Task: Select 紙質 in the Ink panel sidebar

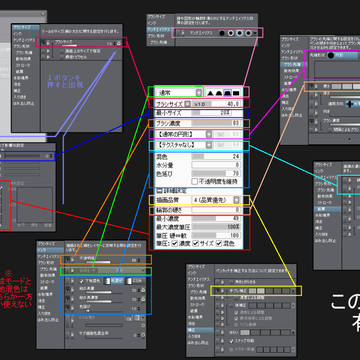Action: coord(44,288)
